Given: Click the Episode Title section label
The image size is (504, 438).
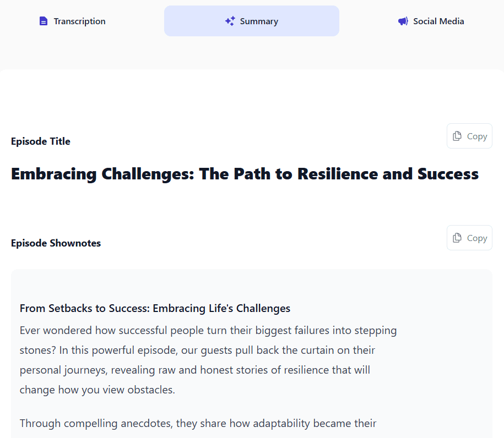Looking at the screenshot, I should 41,141.
